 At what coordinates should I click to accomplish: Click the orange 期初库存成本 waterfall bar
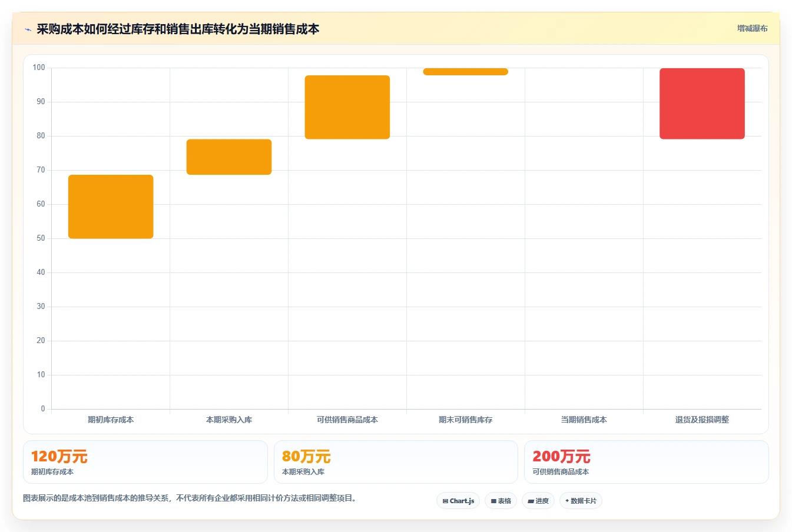(x=111, y=207)
